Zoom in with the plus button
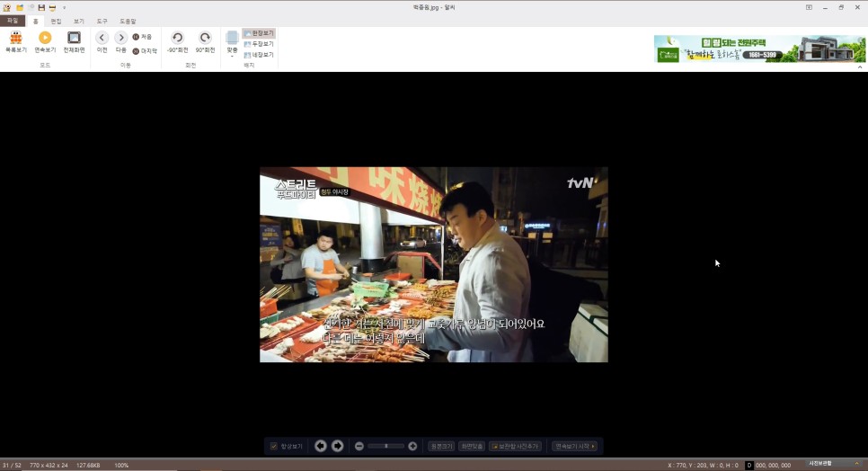 (412, 446)
